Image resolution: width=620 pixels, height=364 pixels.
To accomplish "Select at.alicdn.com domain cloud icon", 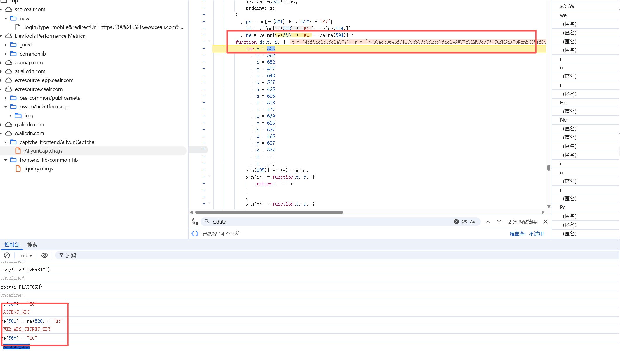I will 9,71.
